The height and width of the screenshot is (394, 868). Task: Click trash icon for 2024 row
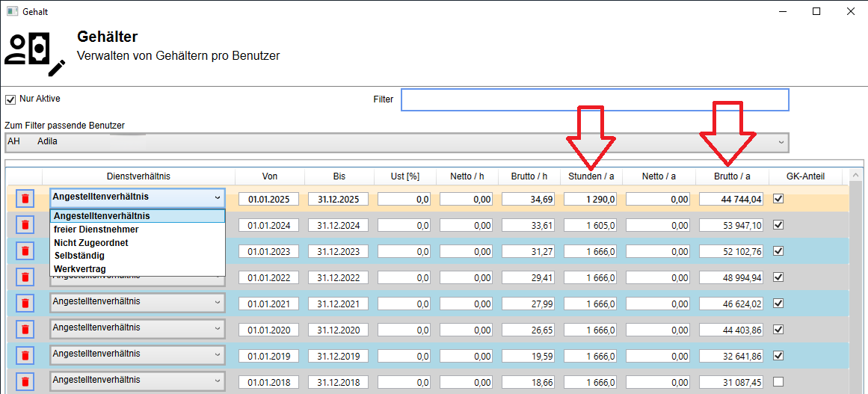tap(25, 224)
